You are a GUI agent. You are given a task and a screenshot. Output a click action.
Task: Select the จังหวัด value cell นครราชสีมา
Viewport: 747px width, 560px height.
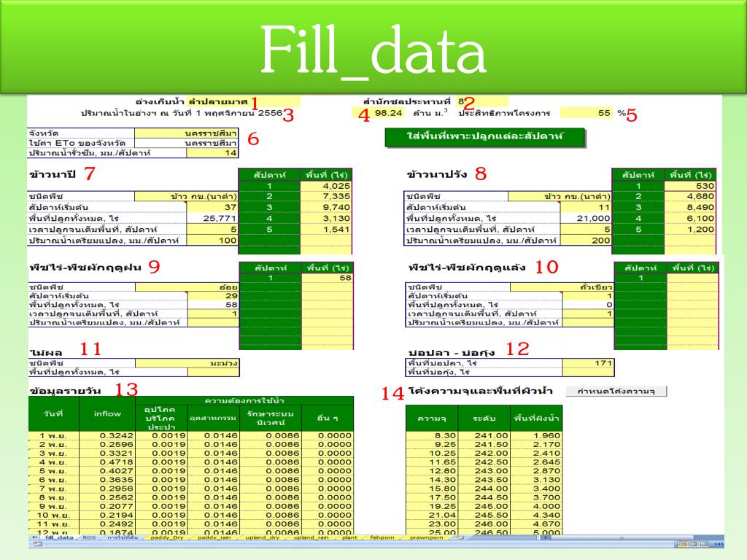click(x=186, y=133)
